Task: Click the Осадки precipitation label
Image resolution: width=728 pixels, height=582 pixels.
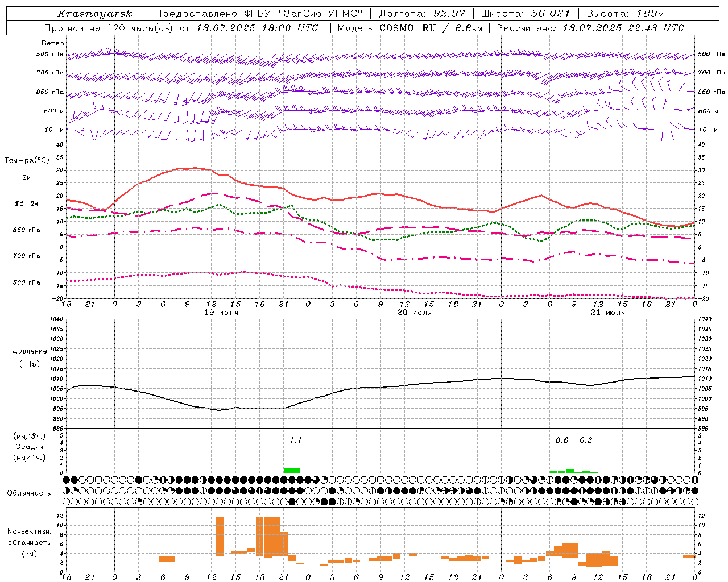Action: (x=30, y=447)
